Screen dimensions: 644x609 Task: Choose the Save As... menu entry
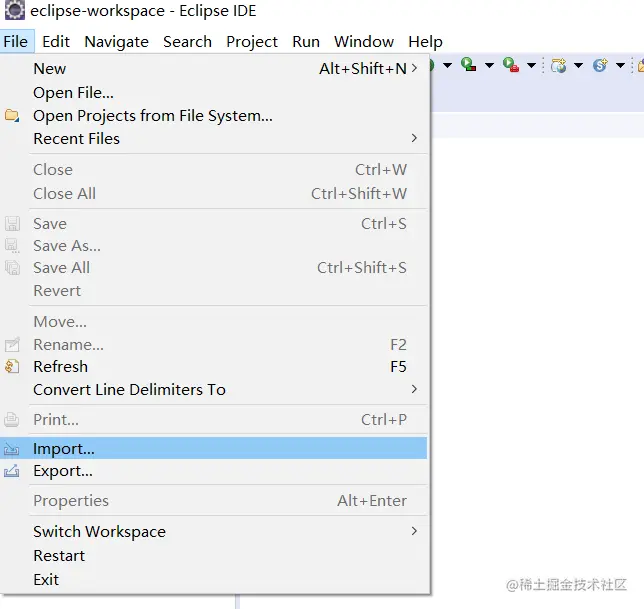214,246
